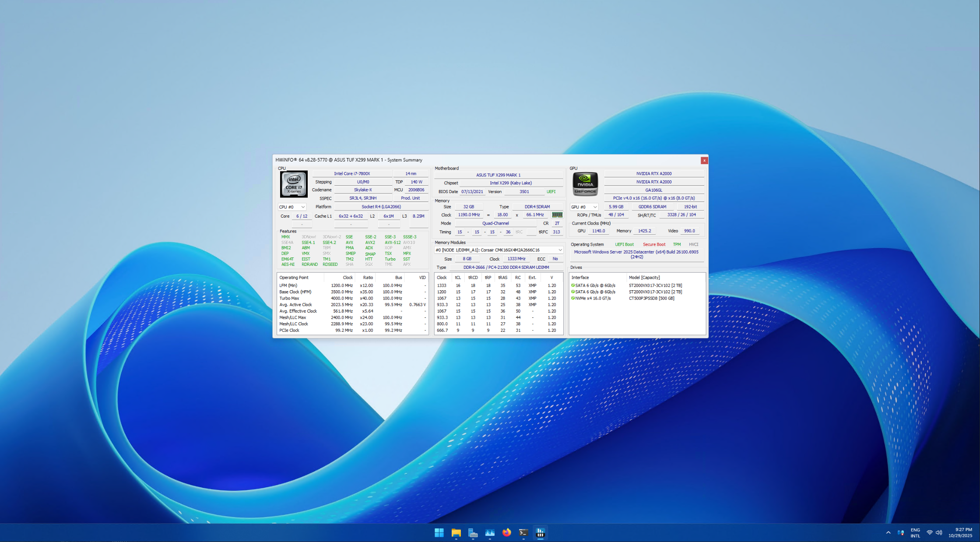Click the HWiNFO taskbar icon
This screenshot has height=542, width=980.
pos(540,532)
